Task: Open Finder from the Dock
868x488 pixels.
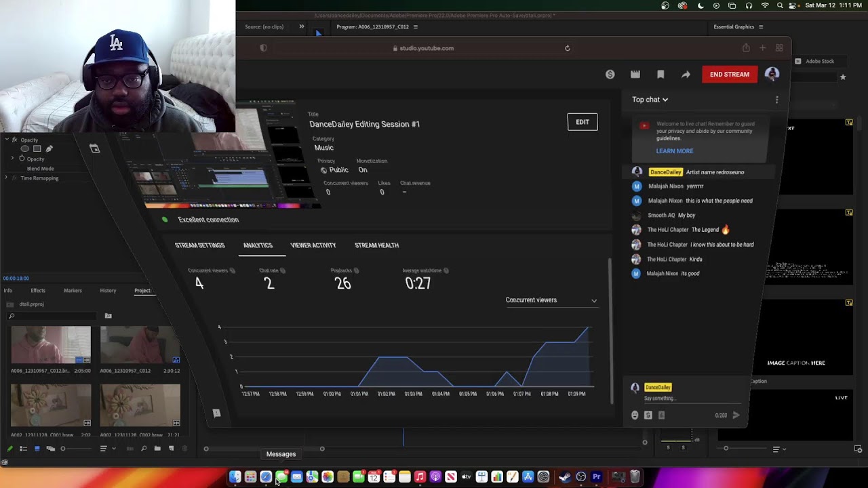Action: [235, 477]
